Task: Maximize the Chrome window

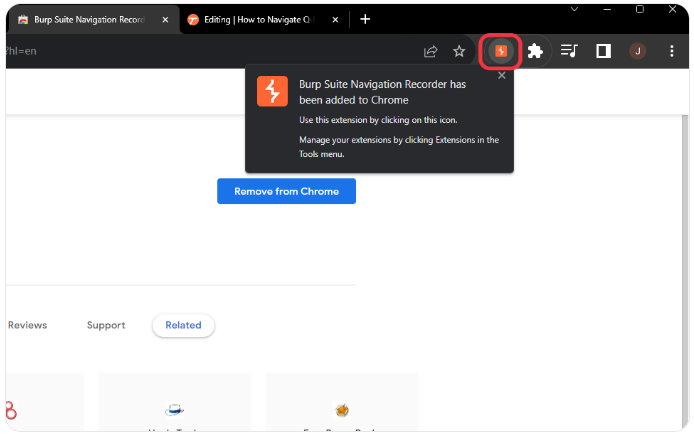Action: click(x=640, y=9)
